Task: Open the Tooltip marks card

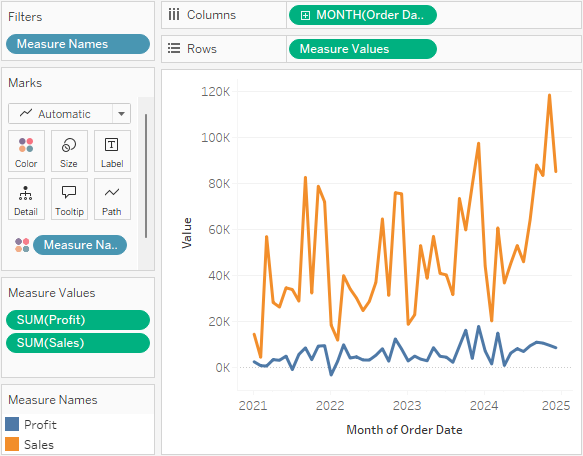Action: 69,199
